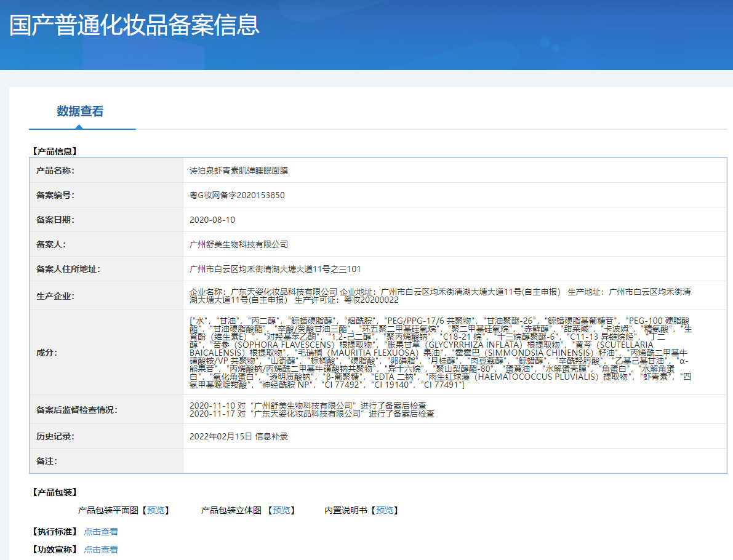Click the 【产品包装】 section heading

pos(54,492)
